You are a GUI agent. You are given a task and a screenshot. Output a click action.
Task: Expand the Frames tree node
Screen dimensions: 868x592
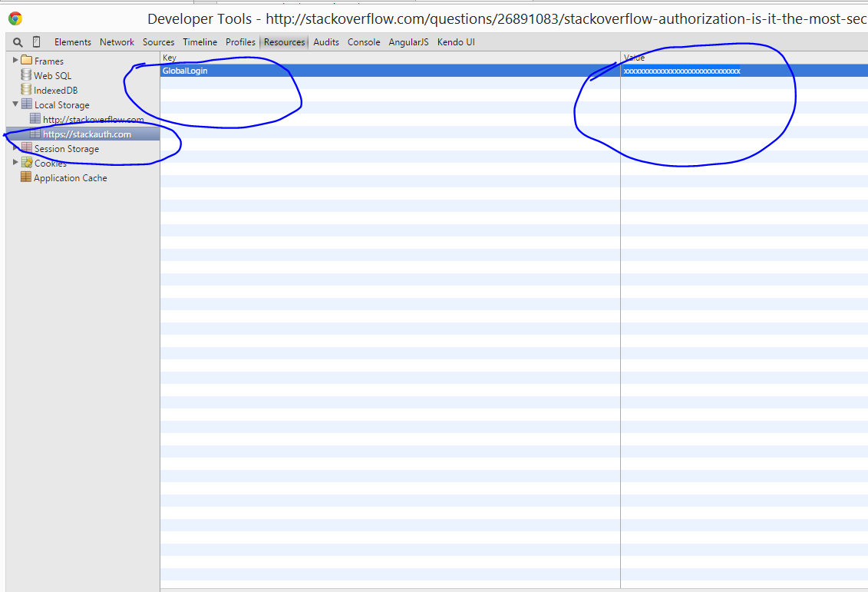(15, 60)
